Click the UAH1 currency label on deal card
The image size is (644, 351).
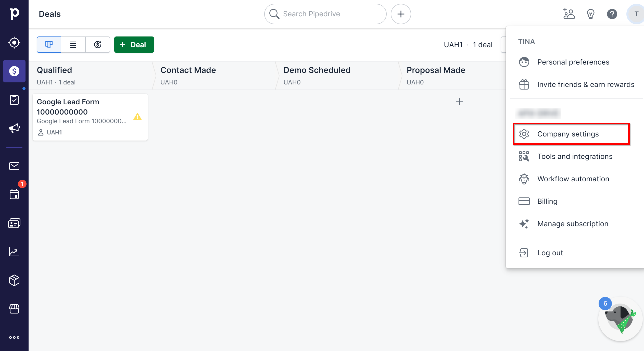point(54,132)
